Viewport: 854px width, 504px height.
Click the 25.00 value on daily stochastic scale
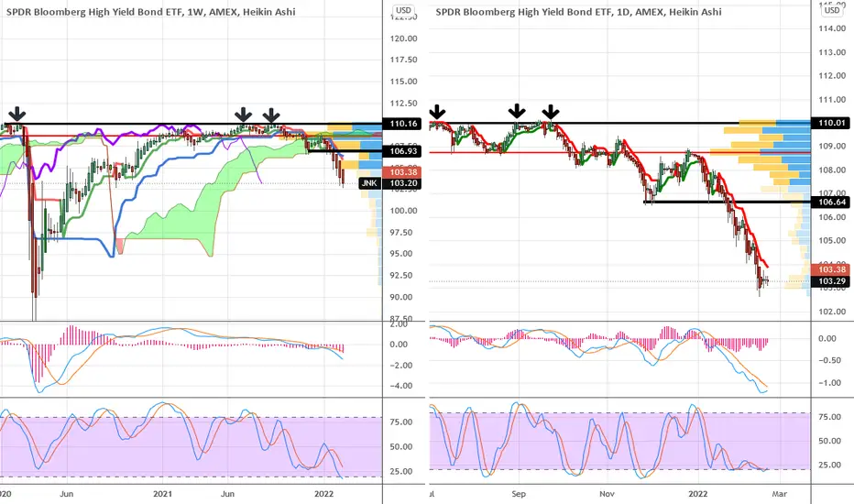[x=829, y=466]
